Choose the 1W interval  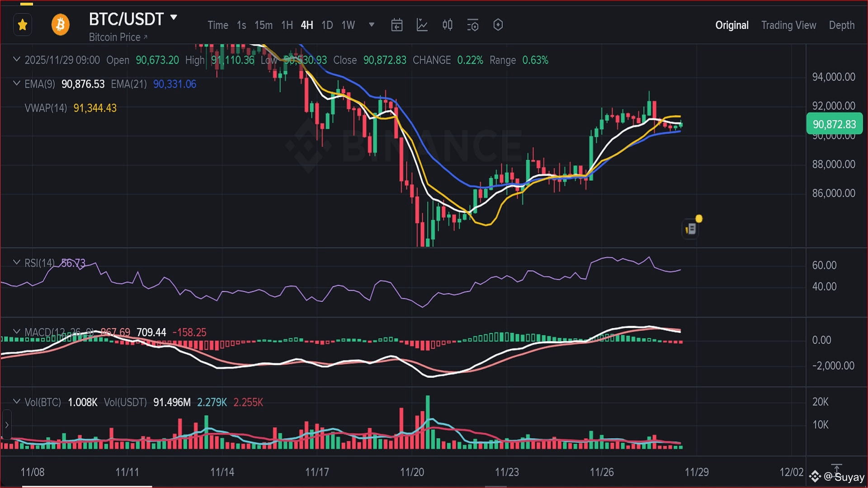pos(348,25)
